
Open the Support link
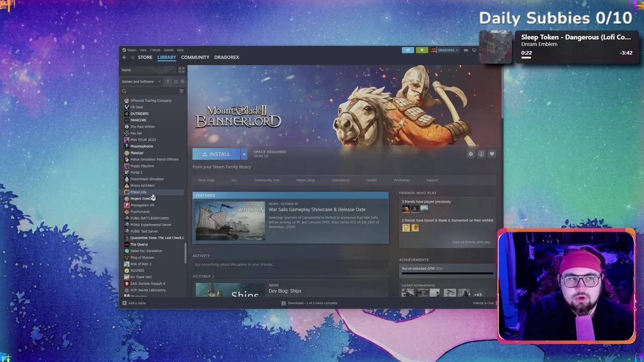tap(433, 180)
